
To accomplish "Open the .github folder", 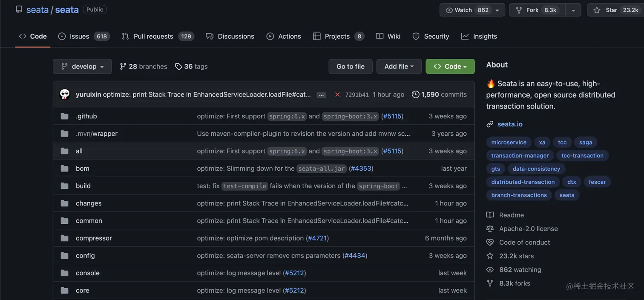I will point(86,116).
